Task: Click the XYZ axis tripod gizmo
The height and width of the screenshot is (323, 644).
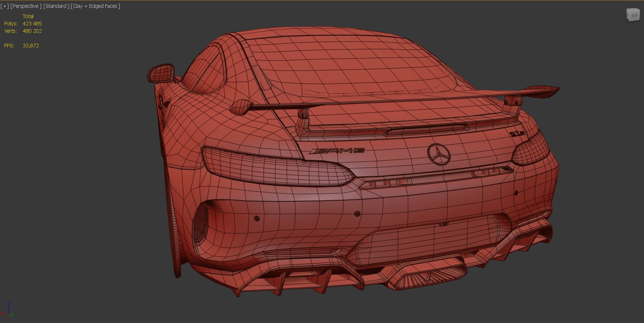Action: click(7, 310)
